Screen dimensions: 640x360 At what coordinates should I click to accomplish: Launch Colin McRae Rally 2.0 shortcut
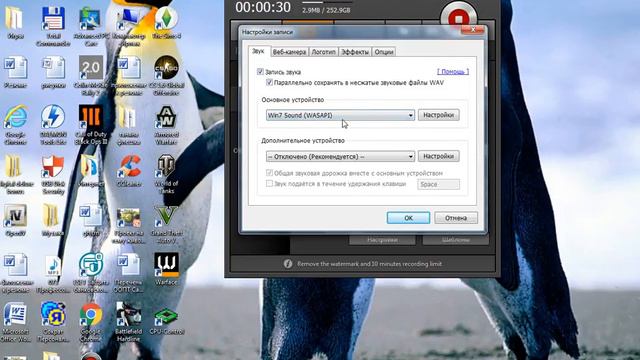pos(91,76)
